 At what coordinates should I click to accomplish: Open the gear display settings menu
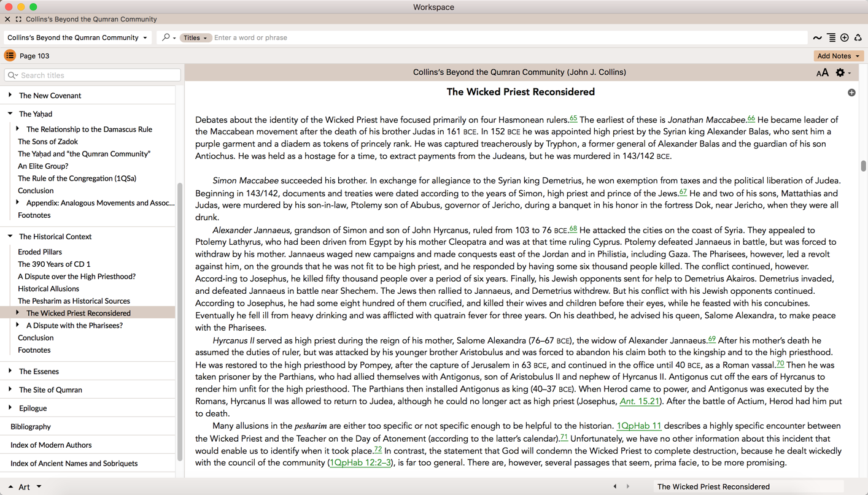(843, 73)
